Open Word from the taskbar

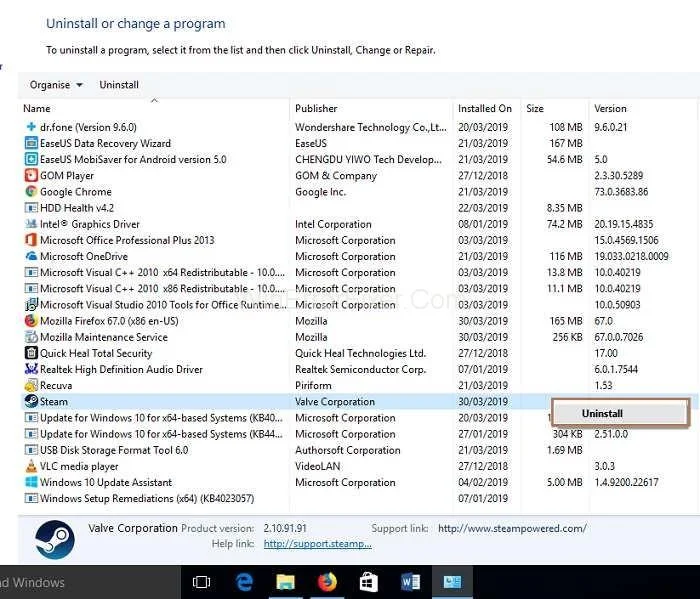point(410,582)
